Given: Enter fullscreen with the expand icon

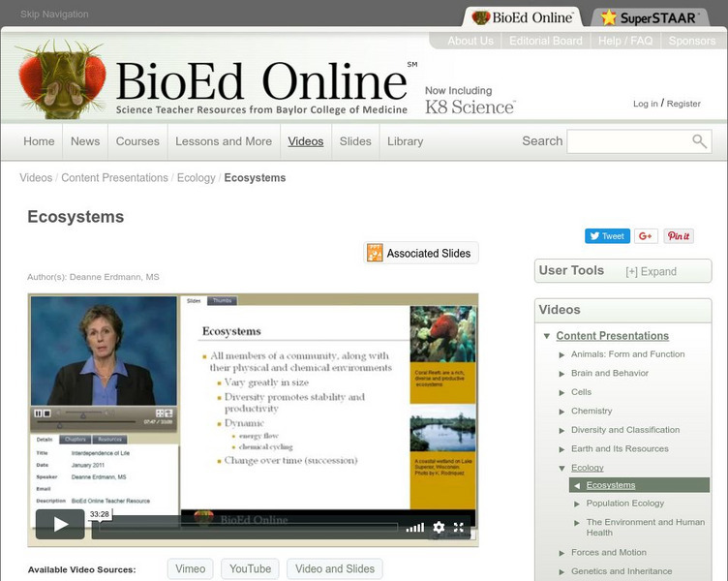Looking at the screenshot, I should pyautogui.click(x=459, y=527).
